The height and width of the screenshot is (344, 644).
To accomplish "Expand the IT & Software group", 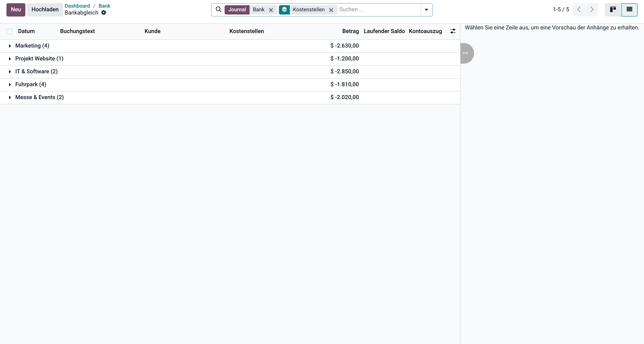I will click(36, 71).
